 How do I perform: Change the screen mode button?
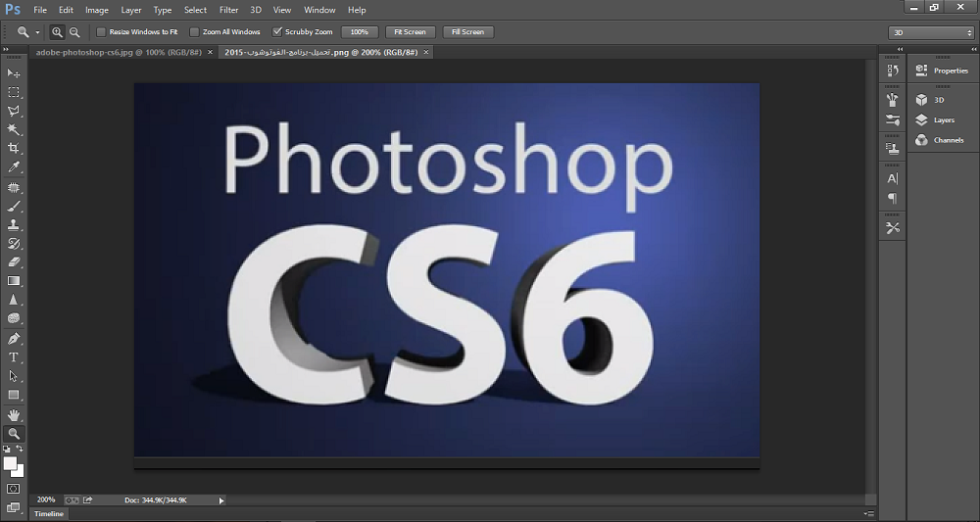click(13, 509)
